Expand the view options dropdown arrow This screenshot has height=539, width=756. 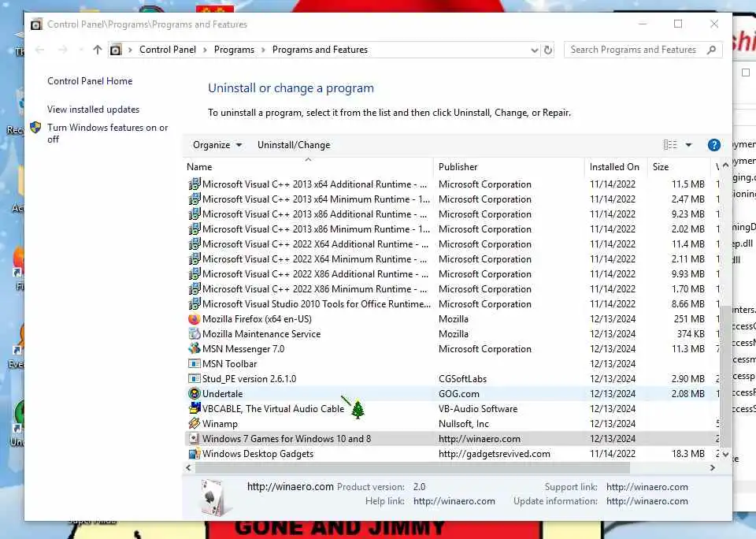pos(688,145)
